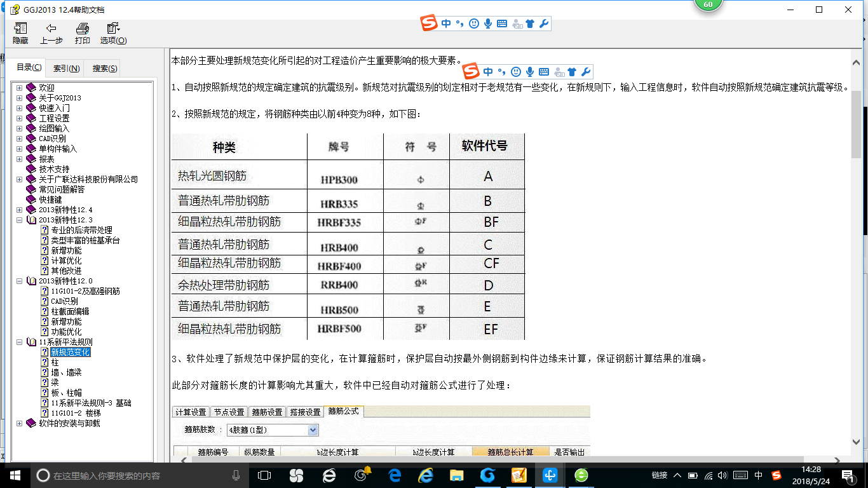Open the 柱 topic under 11系新平法规则
The image size is (868, 488).
(55, 362)
